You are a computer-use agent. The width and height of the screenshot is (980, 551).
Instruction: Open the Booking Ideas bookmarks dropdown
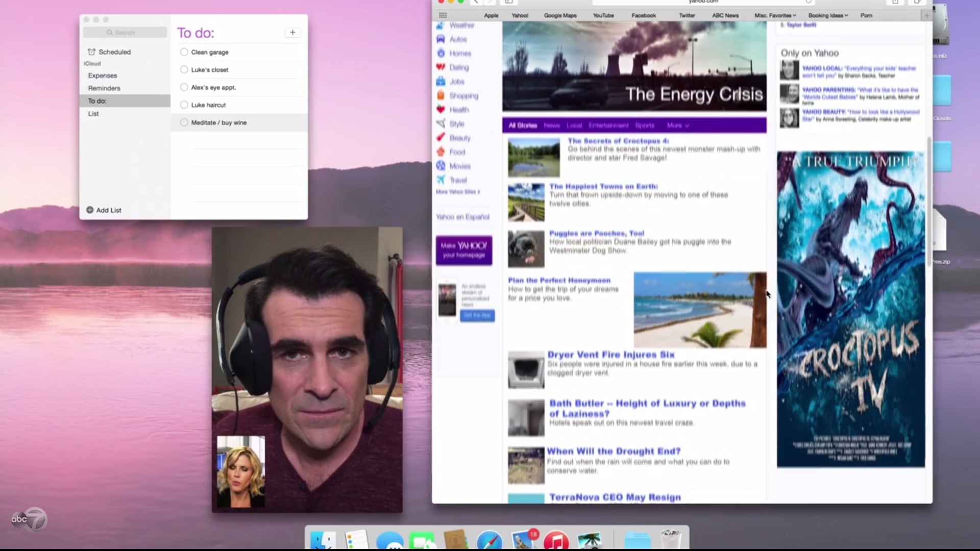tap(827, 15)
